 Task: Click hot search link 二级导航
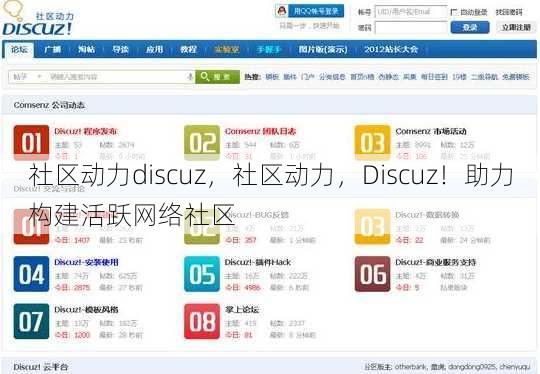(484, 77)
